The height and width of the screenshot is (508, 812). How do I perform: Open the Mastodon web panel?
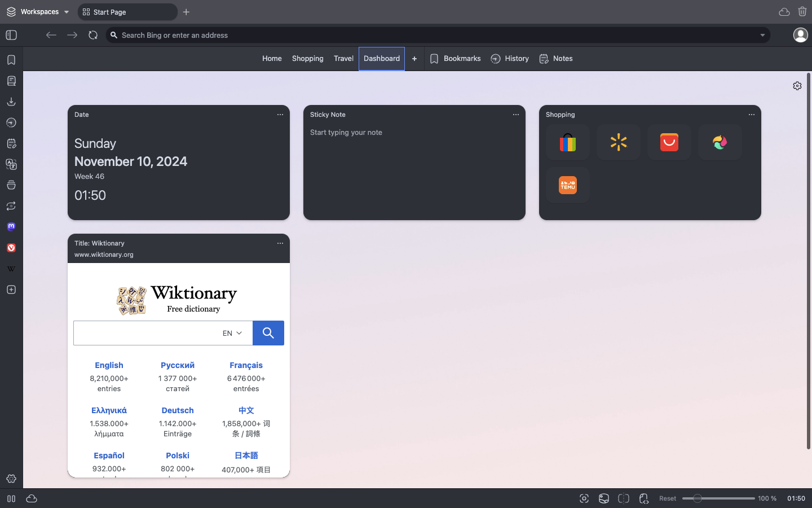tap(11, 227)
